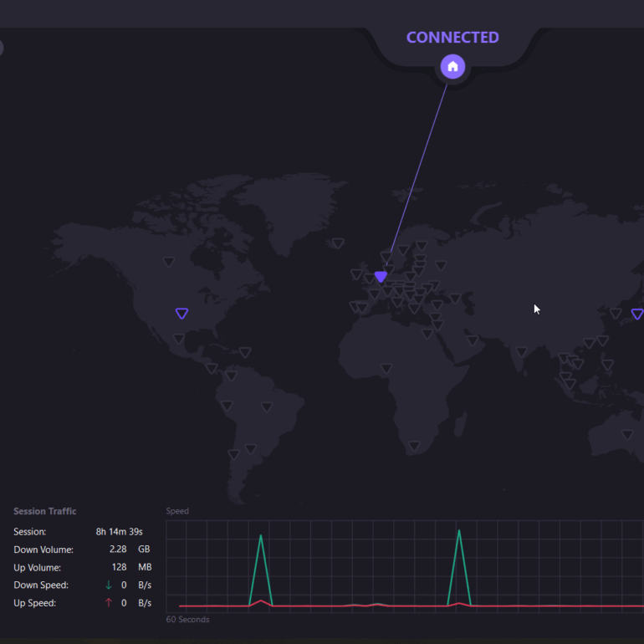Choose the South Africa server marker

[414, 446]
